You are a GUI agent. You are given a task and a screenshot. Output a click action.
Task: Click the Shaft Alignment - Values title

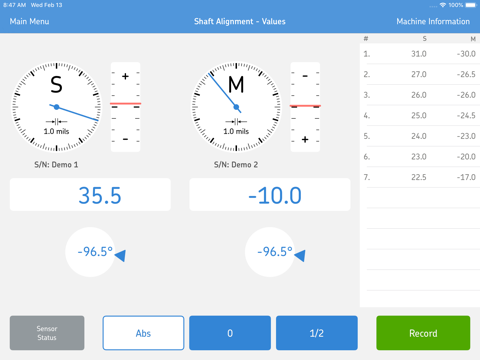click(x=240, y=21)
